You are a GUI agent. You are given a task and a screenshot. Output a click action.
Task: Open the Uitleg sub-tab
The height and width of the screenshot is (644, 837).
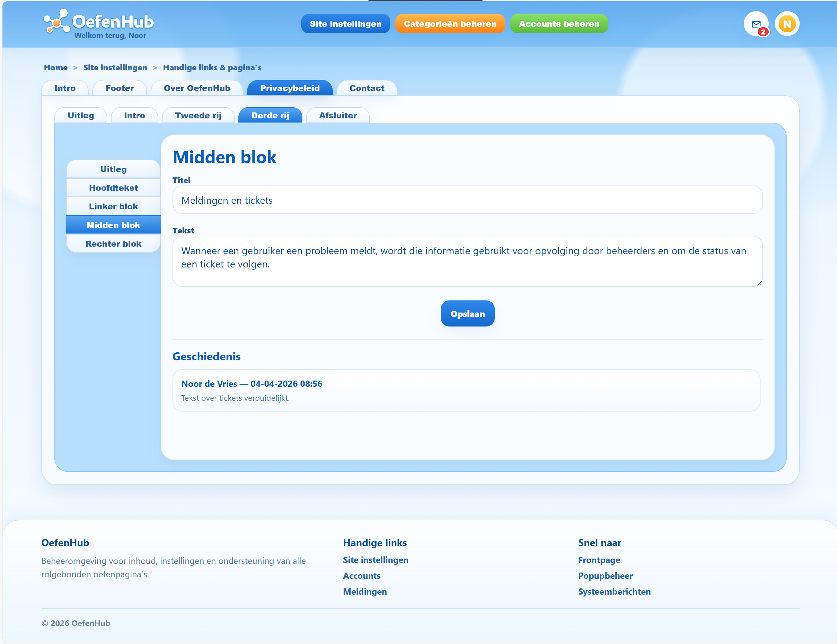(x=80, y=115)
